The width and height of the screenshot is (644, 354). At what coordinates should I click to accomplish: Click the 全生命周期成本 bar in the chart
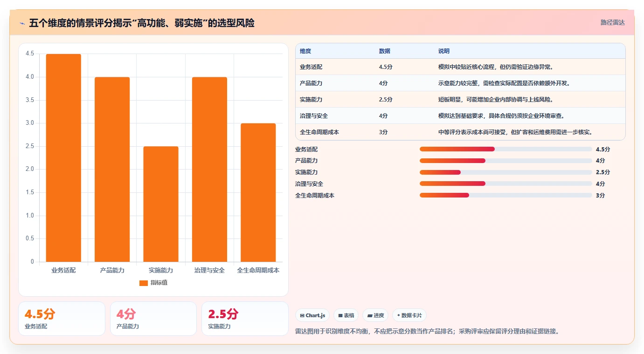[258, 192]
